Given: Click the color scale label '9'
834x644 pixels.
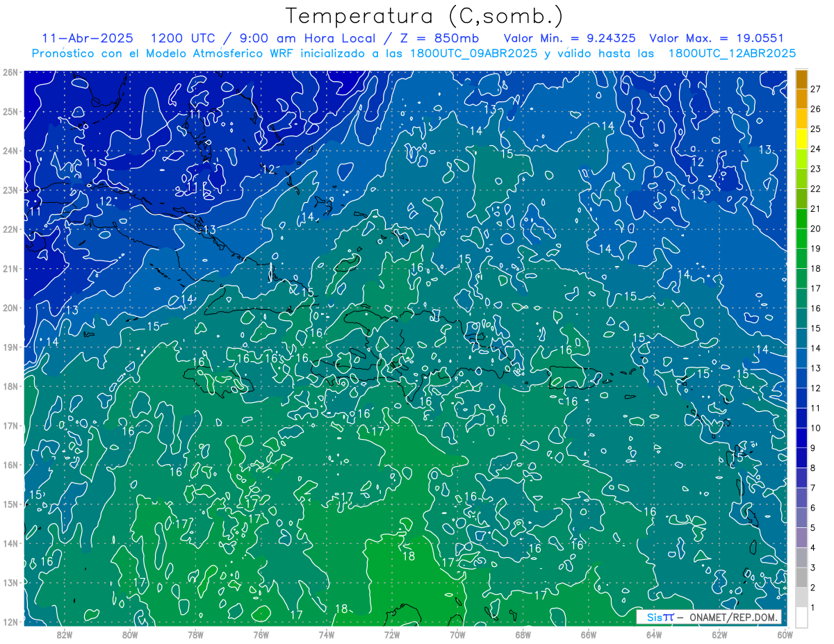Looking at the screenshot, I should (x=813, y=448).
